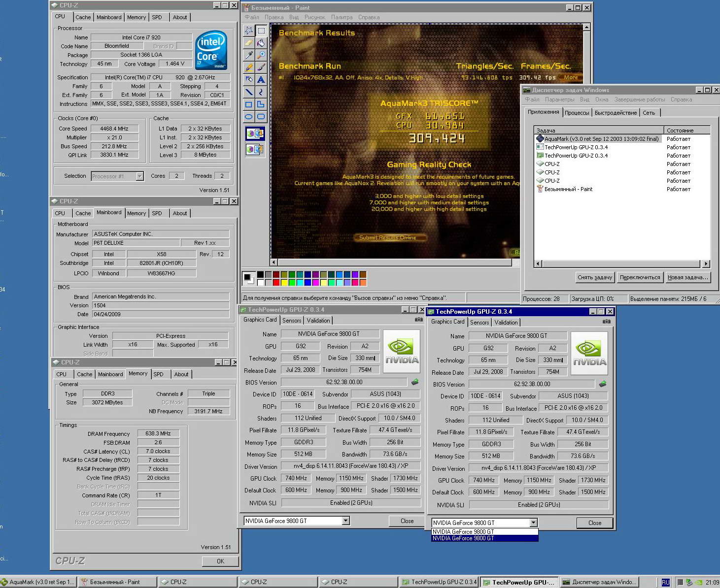720x588 pixels.
Task: Open Sensors tab in the active GPU-Z window
Action: click(x=480, y=323)
